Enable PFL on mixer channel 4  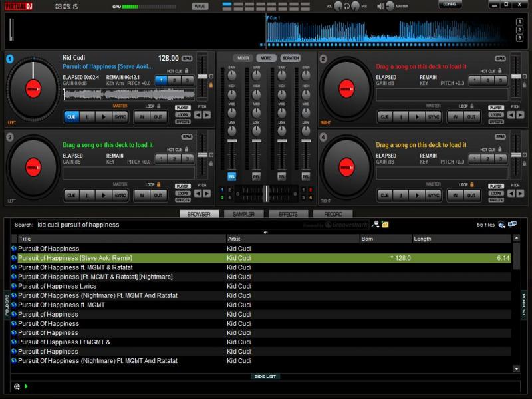[306, 176]
